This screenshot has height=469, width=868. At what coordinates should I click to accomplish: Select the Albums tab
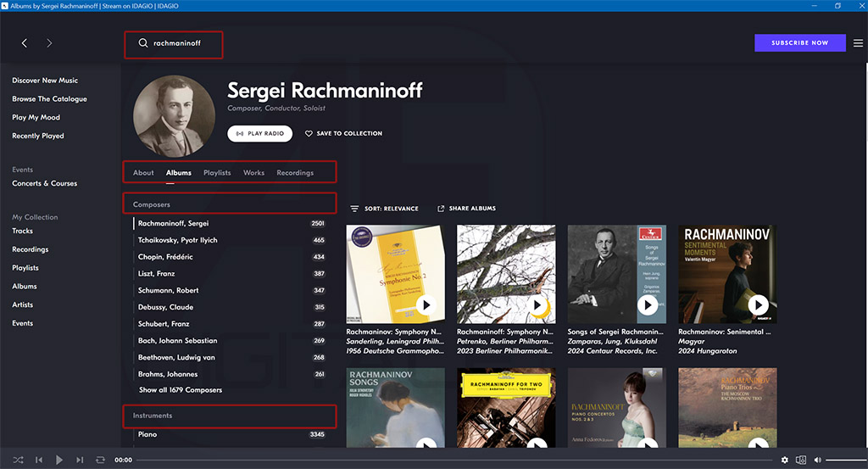coord(179,173)
